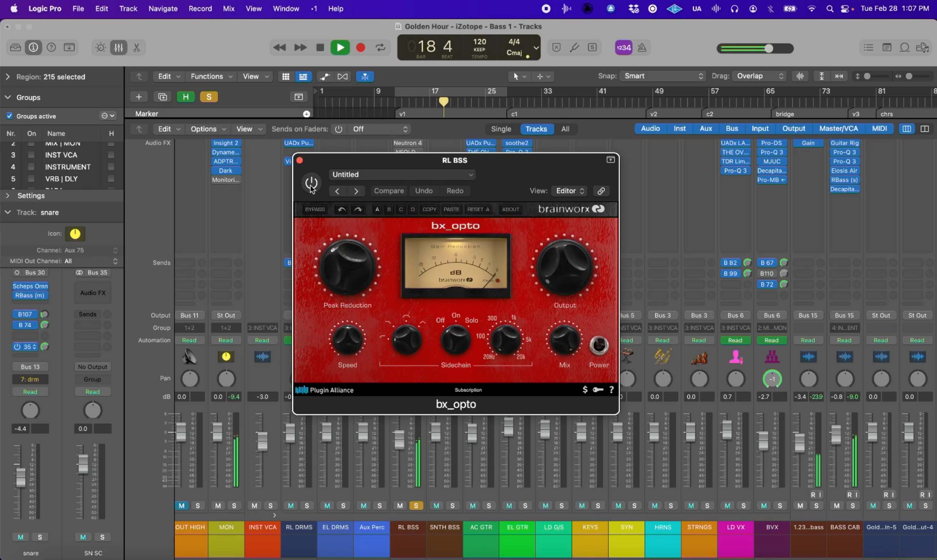Image resolution: width=937 pixels, height=560 pixels.
Task: Click the next preset arrow in plugin window
Action: pos(356,191)
